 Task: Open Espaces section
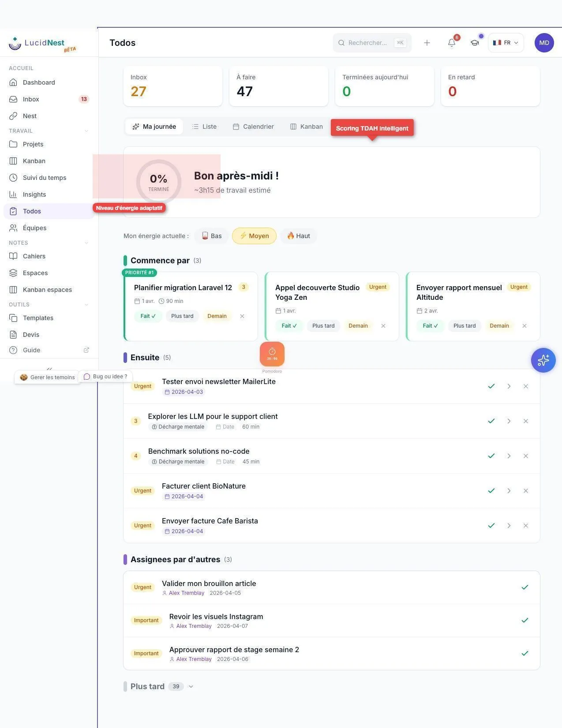pyautogui.click(x=49, y=273)
